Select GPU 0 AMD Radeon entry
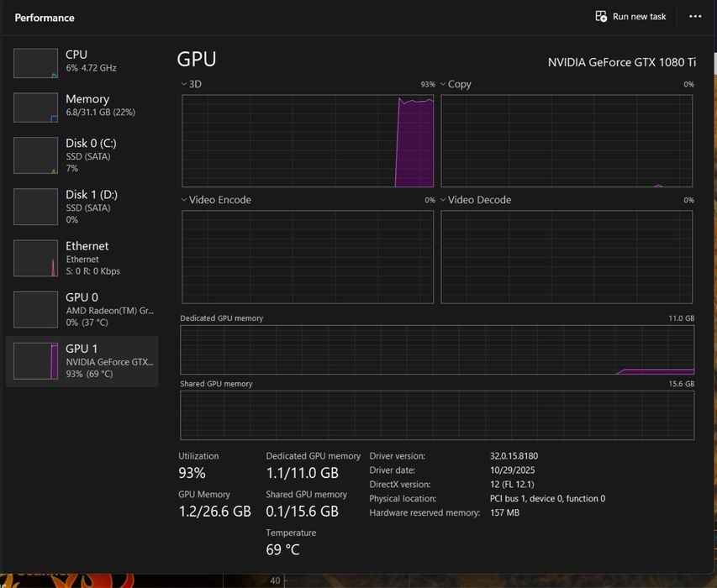 pos(82,309)
